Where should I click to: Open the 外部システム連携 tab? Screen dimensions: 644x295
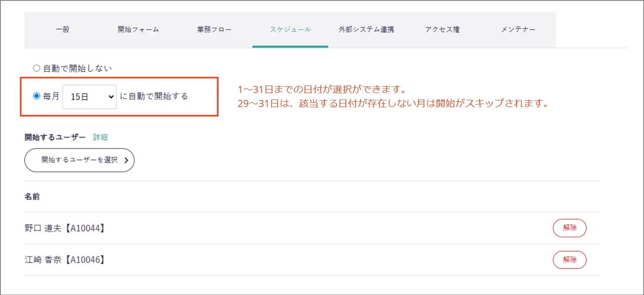point(366,30)
